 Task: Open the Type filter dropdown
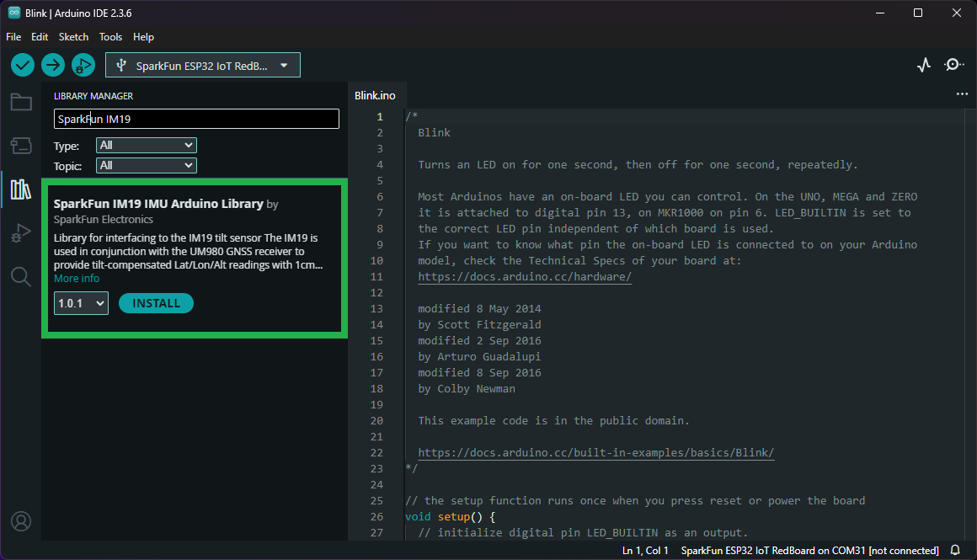146,145
